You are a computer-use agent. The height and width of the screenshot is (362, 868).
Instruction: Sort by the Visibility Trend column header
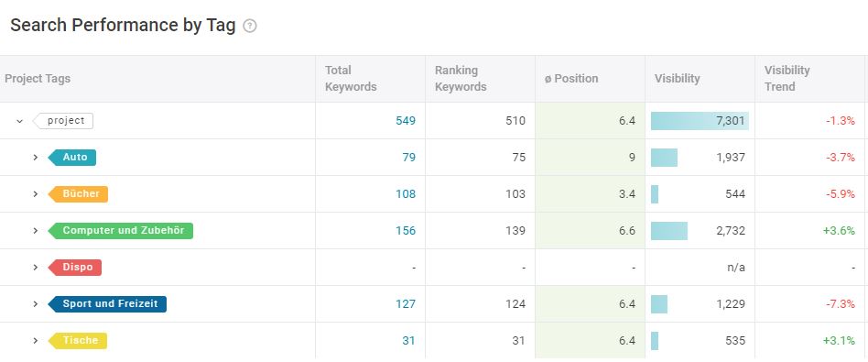tap(787, 79)
